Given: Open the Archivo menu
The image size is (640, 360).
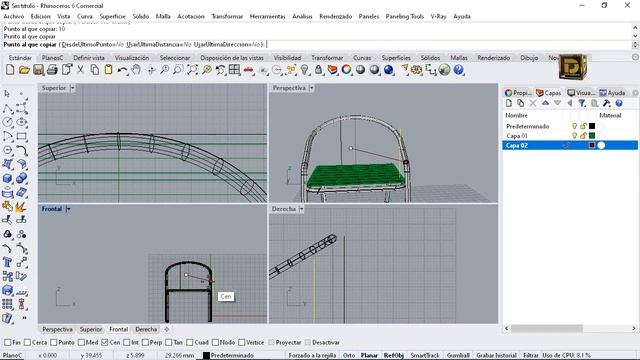Looking at the screenshot, I should click(x=13, y=16).
